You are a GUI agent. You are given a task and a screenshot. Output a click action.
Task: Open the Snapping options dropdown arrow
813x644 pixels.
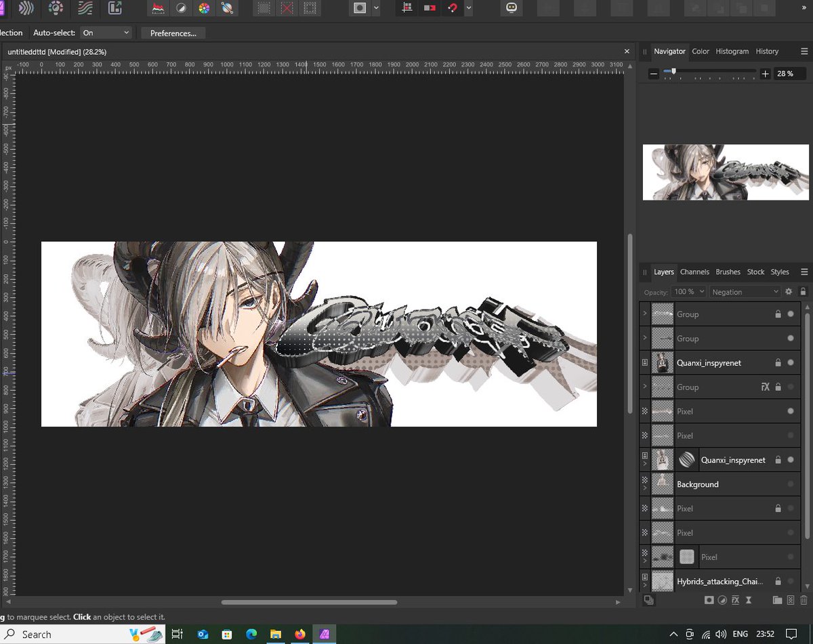click(x=469, y=8)
